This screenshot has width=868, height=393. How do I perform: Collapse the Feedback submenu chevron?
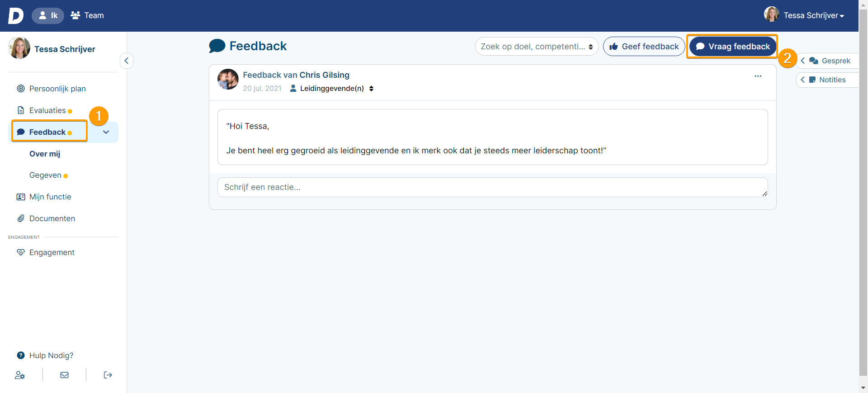pos(106,132)
